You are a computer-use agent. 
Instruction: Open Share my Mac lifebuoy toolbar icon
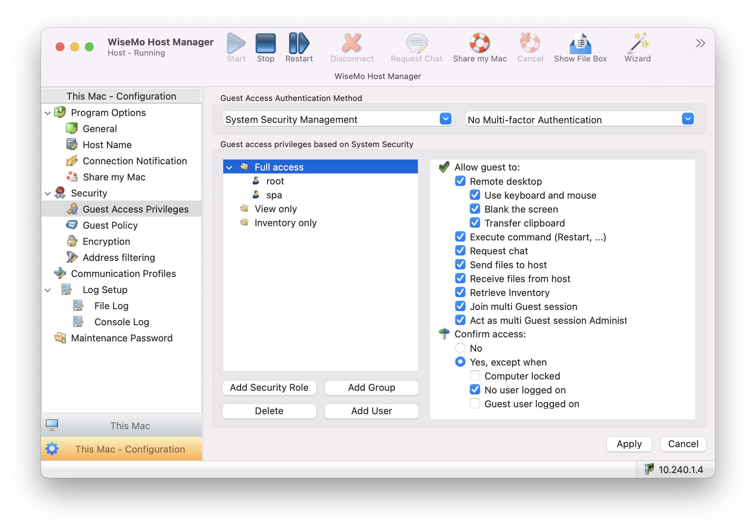coord(479,43)
